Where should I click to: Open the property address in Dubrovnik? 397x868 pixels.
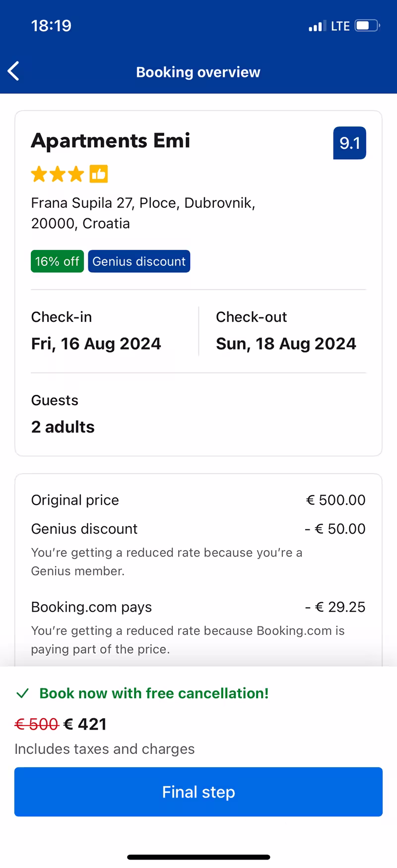pyautogui.click(x=143, y=213)
